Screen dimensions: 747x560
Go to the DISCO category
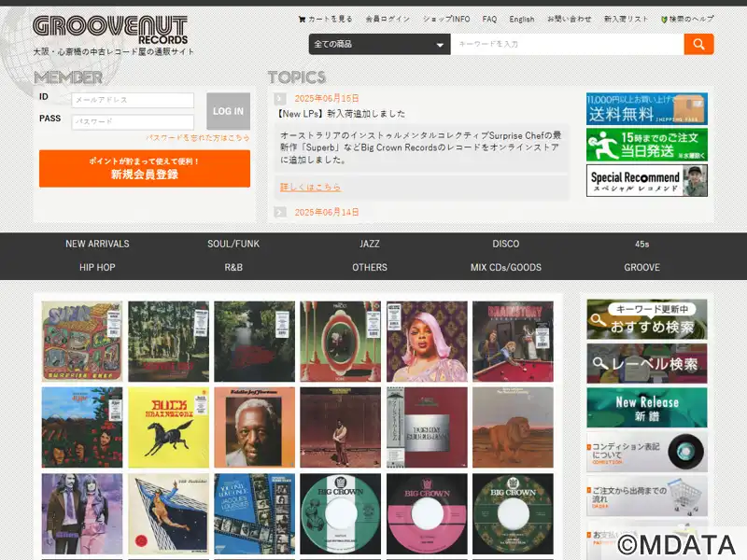point(506,244)
